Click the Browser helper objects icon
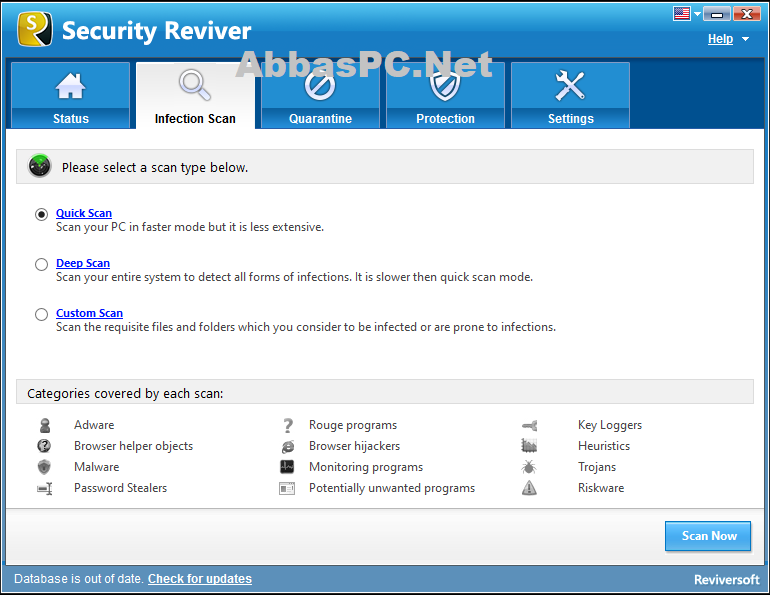This screenshot has width=770, height=595. (x=44, y=446)
